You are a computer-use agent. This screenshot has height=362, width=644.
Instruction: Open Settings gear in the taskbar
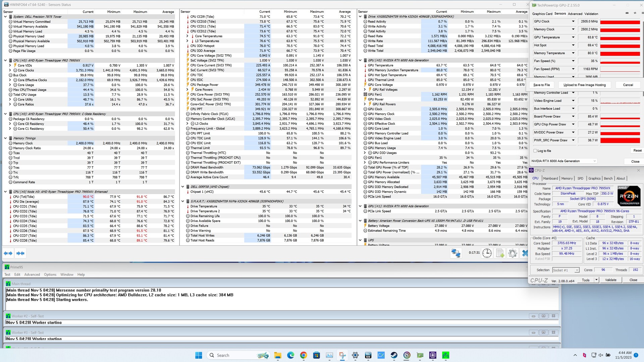click(355, 355)
